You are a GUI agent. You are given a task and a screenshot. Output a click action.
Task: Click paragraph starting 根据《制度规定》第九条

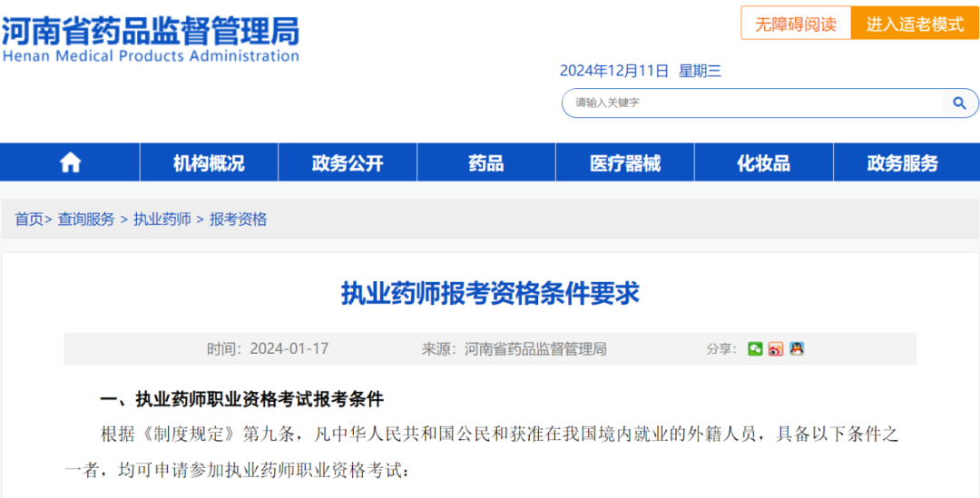pyautogui.click(x=481, y=451)
